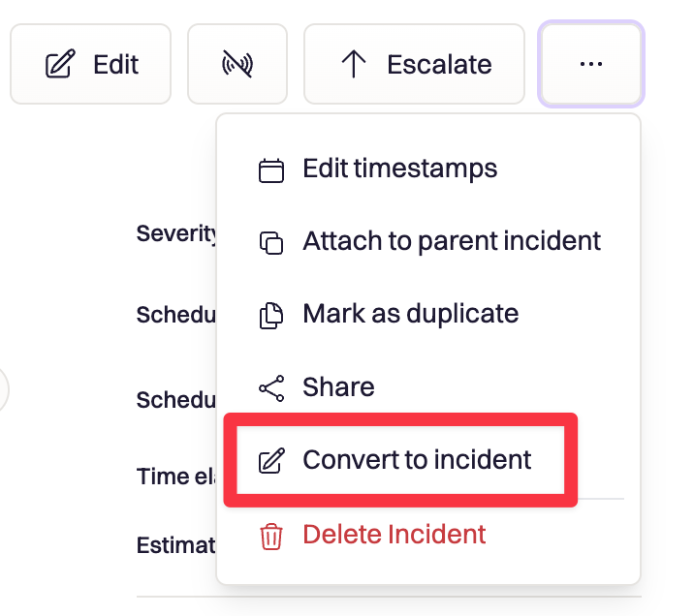Select the highlighted Convert to incident entry
The width and height of the screenshot is (694, 616).
400,460
